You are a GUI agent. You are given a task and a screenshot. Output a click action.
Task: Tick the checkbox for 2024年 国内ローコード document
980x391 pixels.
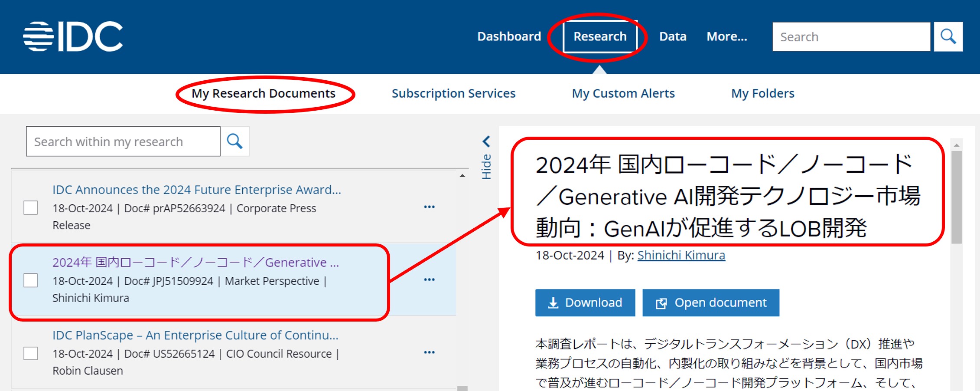pos(31,280)
